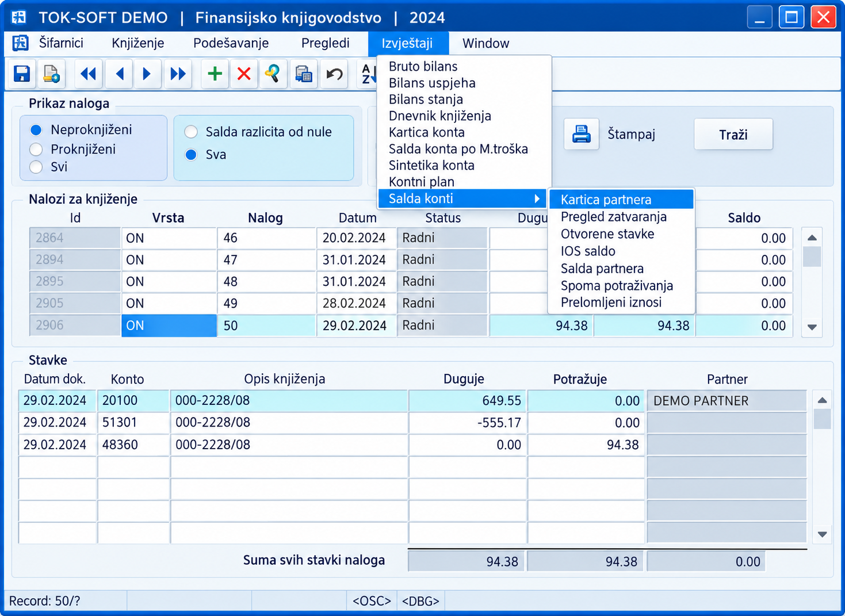
Task: Expand the Salda konti submenu arrow
Action: (537, 198)
